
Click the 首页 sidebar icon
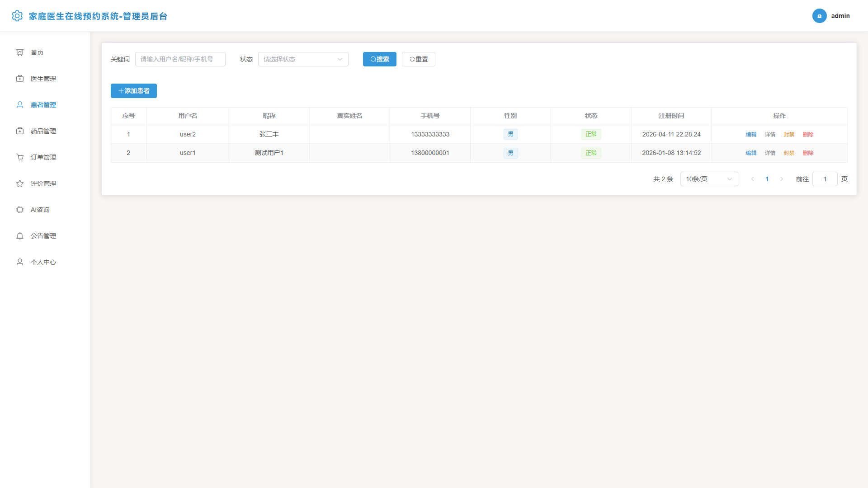point(20,52)
